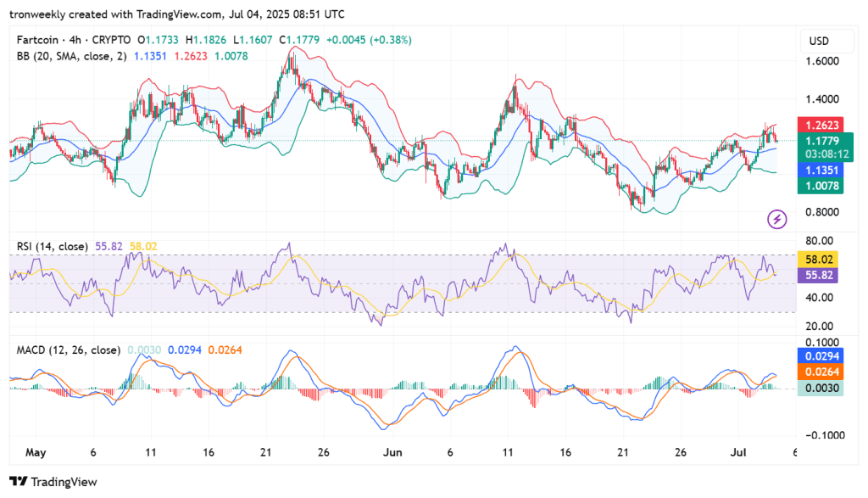Click the 03:08:12 candle countdown timer
Screen dimensions: 868x498
(x=826, y=154)
